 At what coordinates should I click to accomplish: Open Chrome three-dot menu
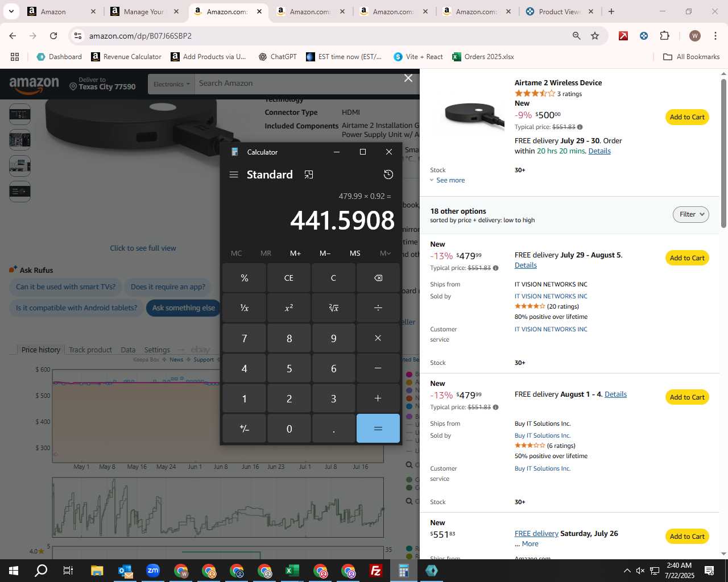point(715,36)
